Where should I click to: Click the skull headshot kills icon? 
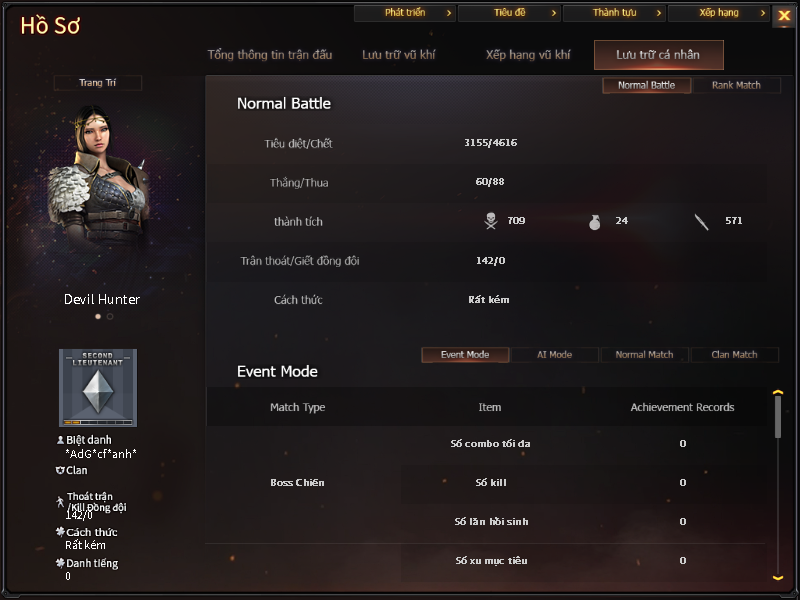pyautogui.click(x=491, y=221)
